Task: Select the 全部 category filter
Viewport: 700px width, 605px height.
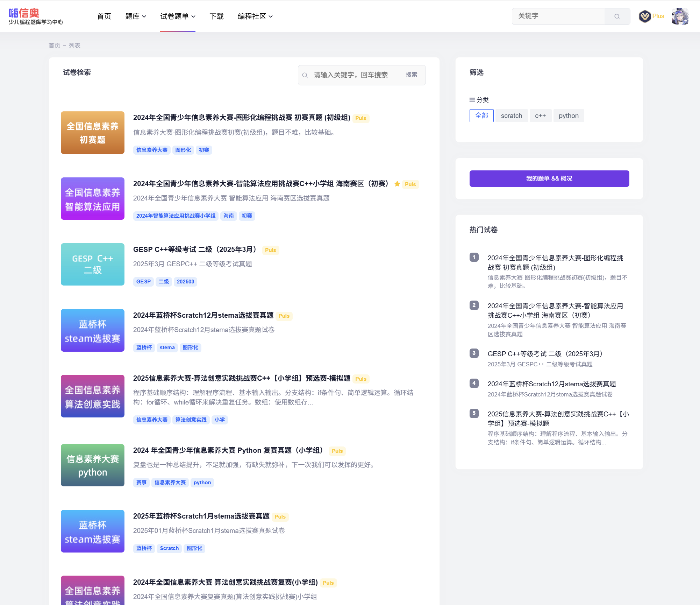Action: 481,116
